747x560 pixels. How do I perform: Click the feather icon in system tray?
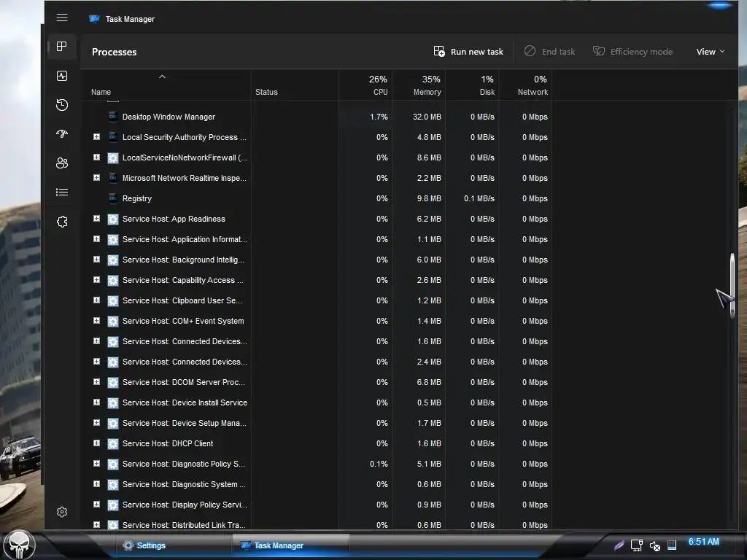619,545
